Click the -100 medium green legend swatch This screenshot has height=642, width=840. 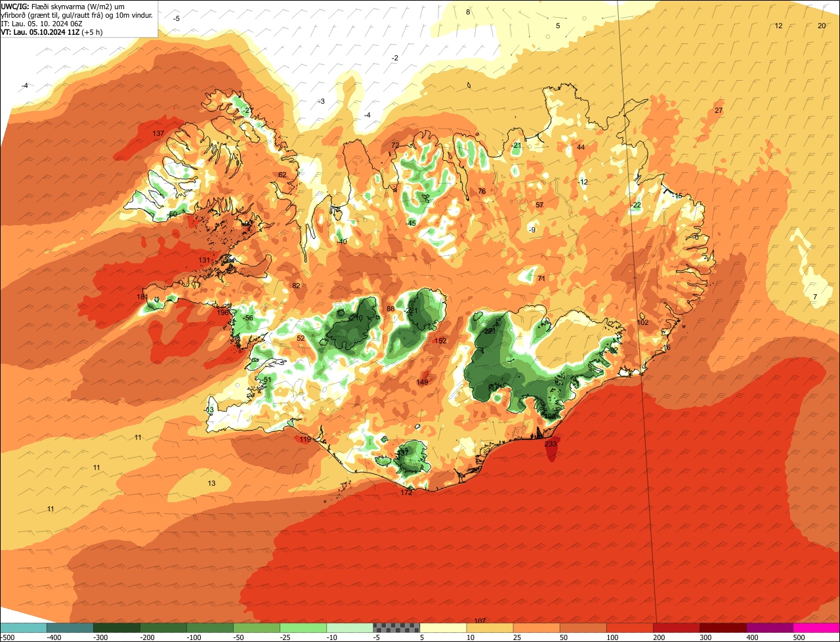coord(210,628)
